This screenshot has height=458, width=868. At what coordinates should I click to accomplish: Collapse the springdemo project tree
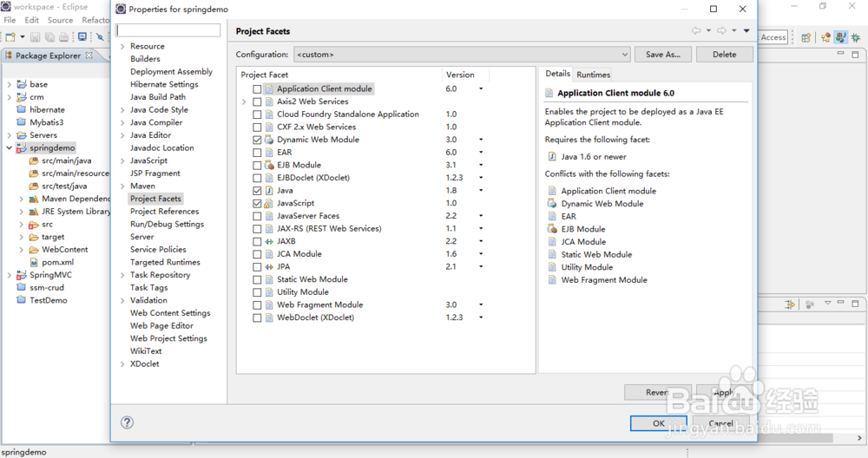[x=10, y=147]
